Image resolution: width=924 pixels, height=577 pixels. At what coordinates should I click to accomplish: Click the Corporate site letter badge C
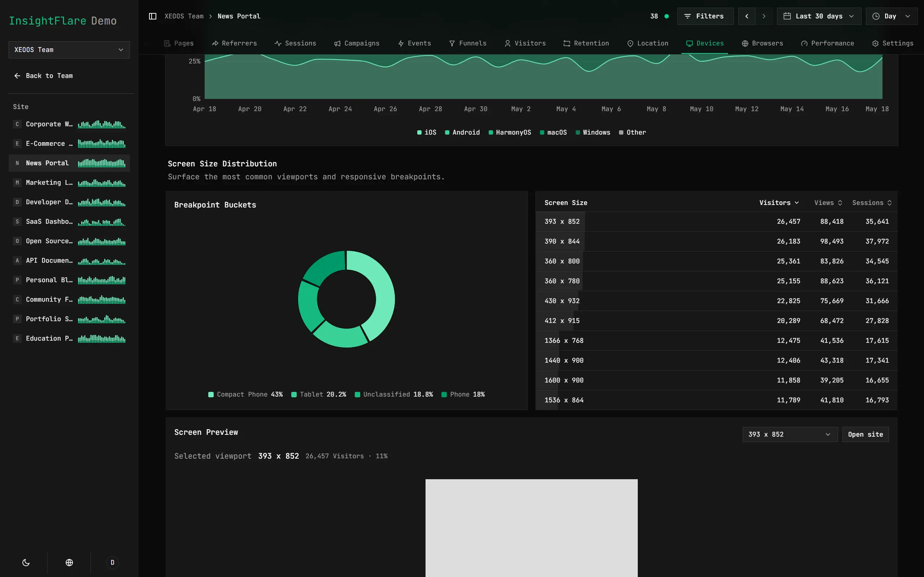click(17, 124)
